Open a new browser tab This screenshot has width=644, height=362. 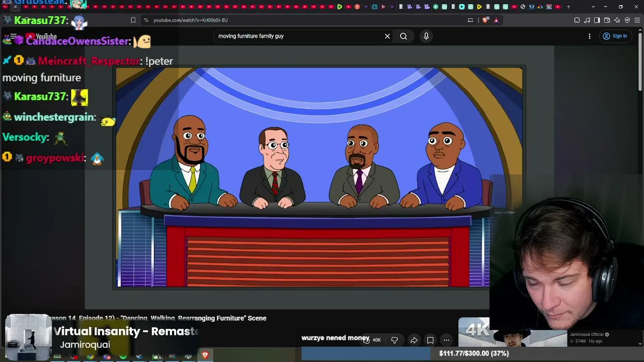click(x=569, y=7)
